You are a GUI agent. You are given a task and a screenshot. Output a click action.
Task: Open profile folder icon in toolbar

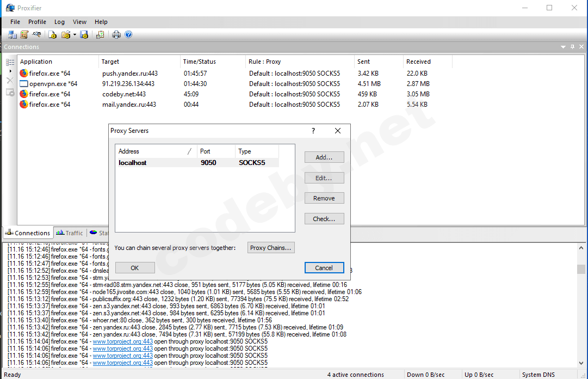[66, 34]
